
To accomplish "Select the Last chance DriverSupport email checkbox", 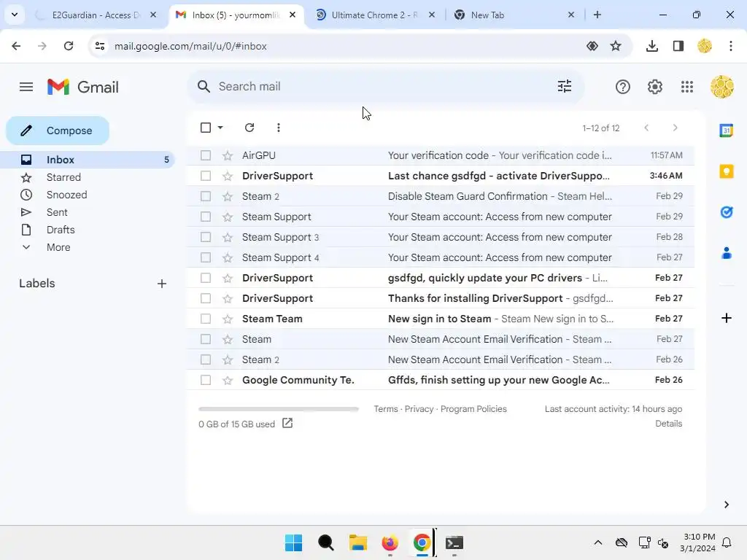I will coord(206,176).
